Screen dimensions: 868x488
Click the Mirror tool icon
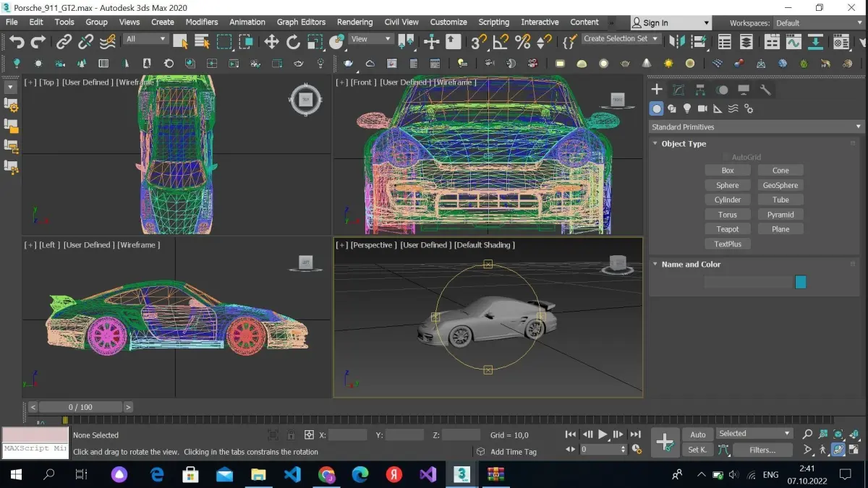pyautogui.click(x=676, y=42)
